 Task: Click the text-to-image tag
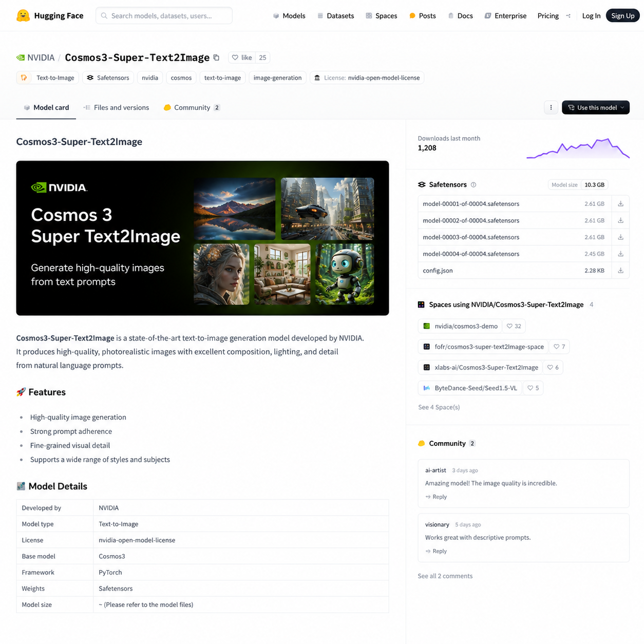click(x=222, y=78)
